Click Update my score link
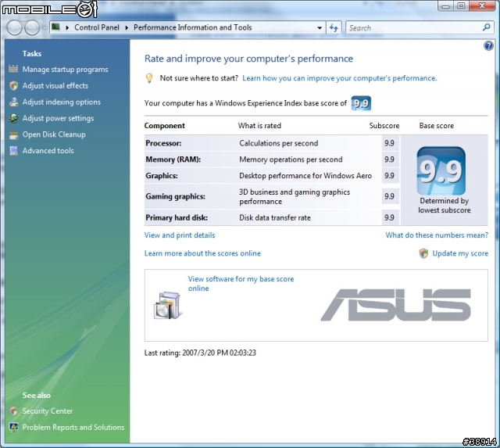Screen dimensions: 500x448 460,253
